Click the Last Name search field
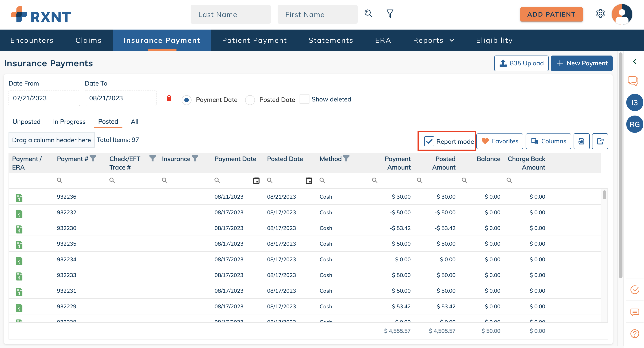 [x=231, y=15]
